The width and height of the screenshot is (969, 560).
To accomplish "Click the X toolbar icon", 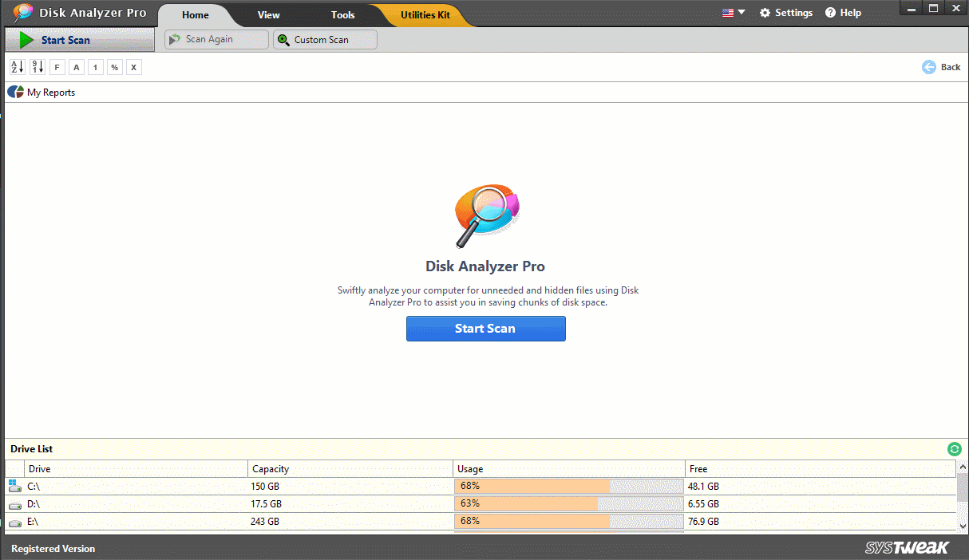I will click(134, 67).
